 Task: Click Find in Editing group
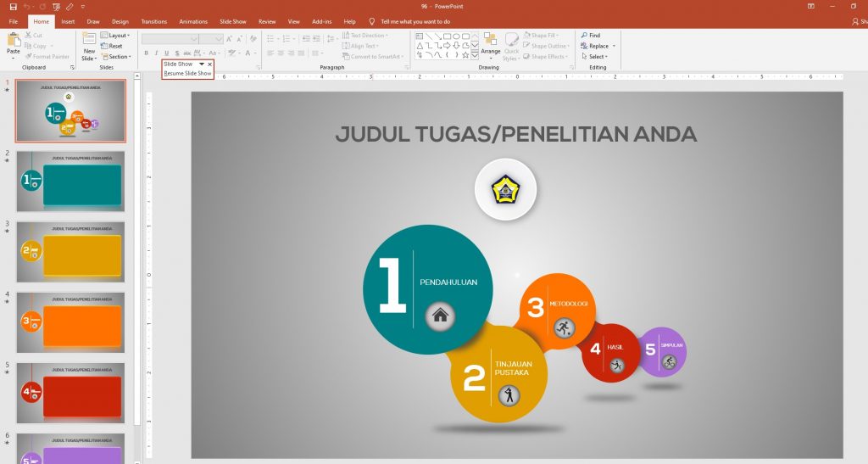click(x=591, y=35)
